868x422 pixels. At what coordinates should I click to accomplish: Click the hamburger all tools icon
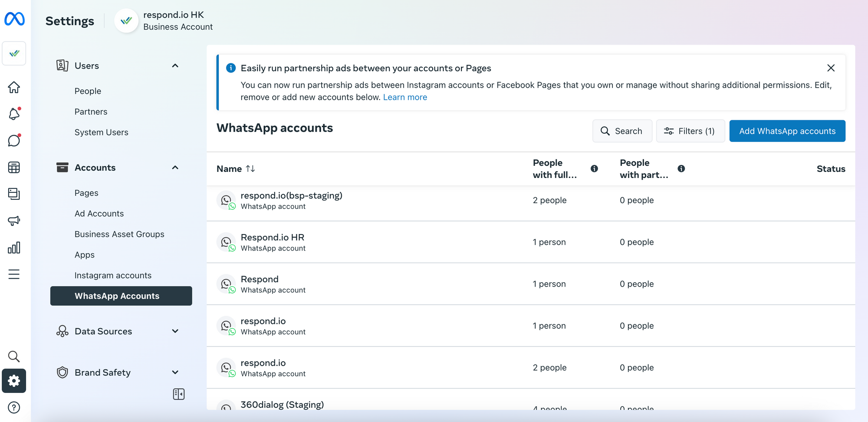point(14,274)
